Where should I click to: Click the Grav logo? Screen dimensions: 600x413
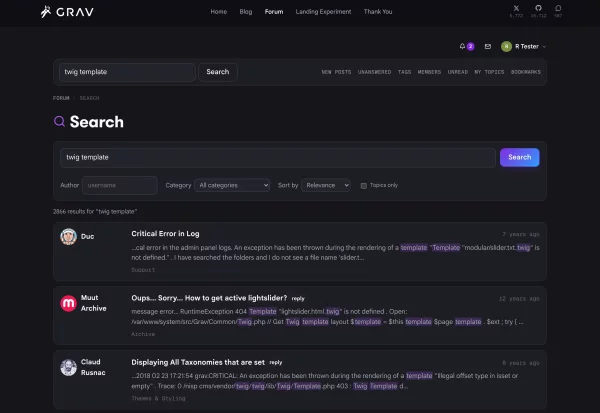pos(67,12)
